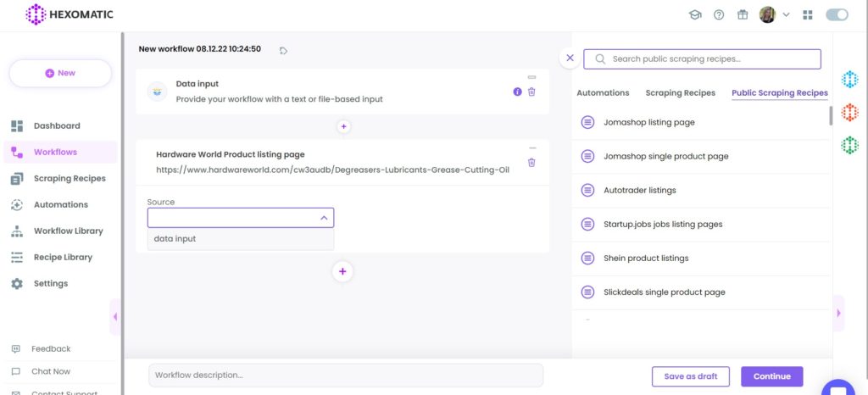The image size is (868, 395).
Task: Expand the profile chevron menu
Action: click(786, 15)
